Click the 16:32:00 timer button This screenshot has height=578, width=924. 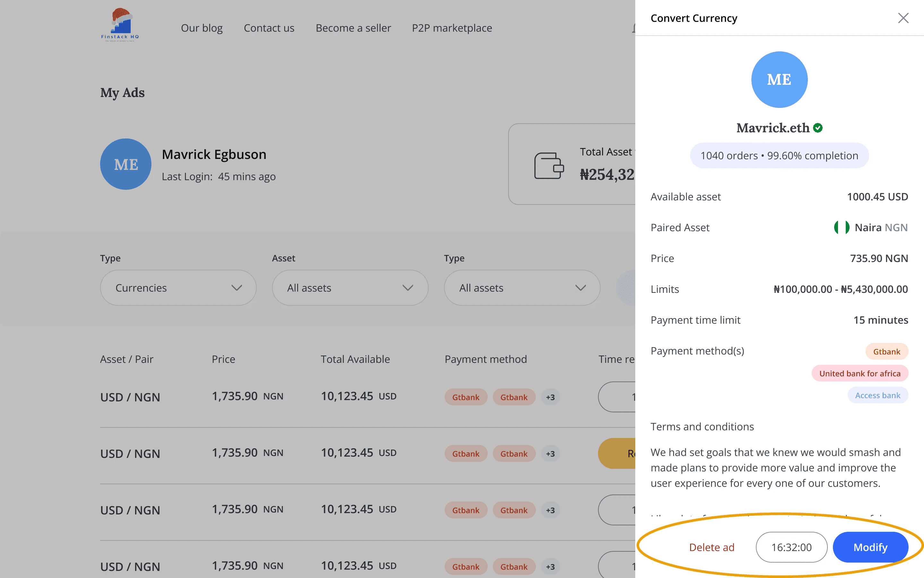click(x=791, y=547)
